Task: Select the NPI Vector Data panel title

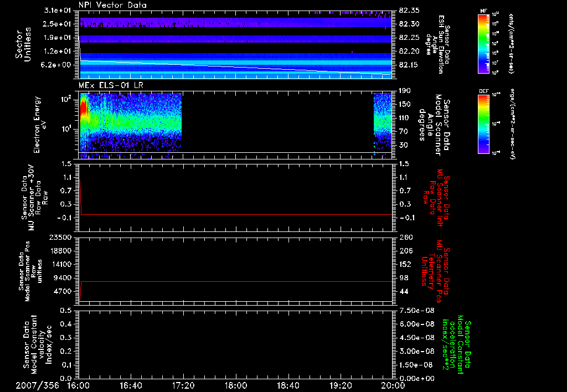Action: pos(112,4)
